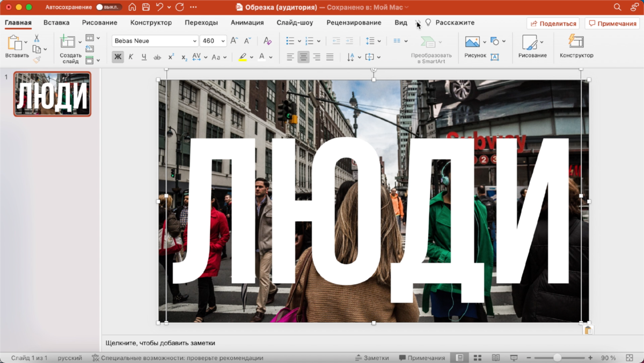Image resolution: width=644 pixels, height=363 pixels.
Task: Click the Clear Formatting icon
Action: [267, 41]
